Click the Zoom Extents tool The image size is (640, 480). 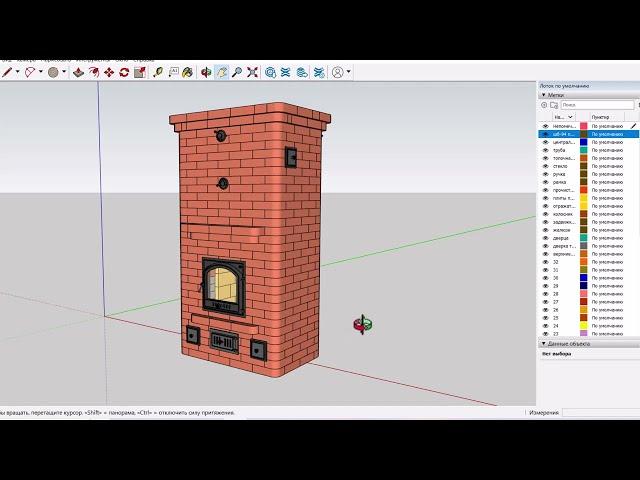pyautogui.click(x=253, y=72)
